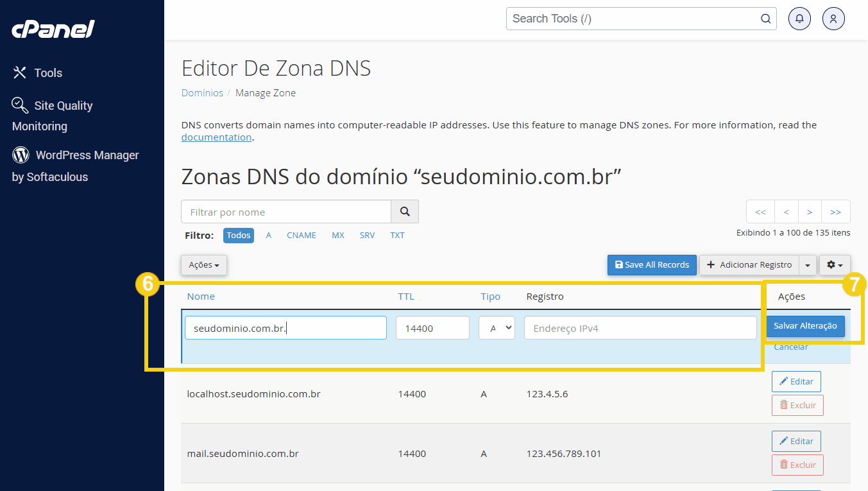The image size is (868, 491).
Task: Open WordPress Manager by Softaculous
Action: click(x=76, y=166)
